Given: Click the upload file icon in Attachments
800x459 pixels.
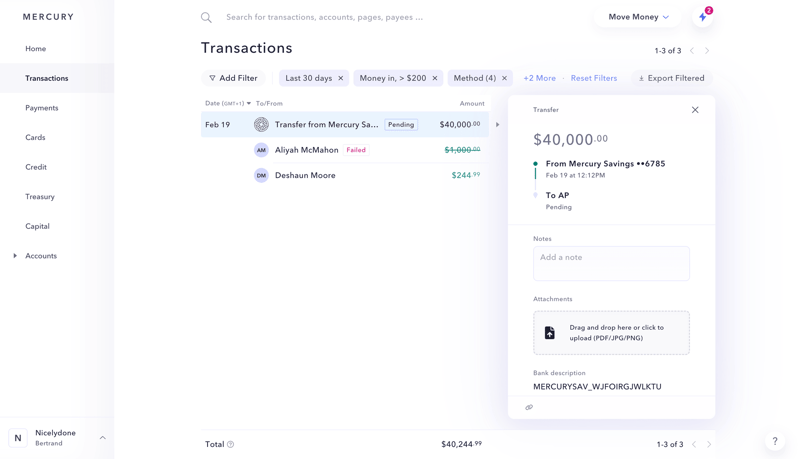Looking at the screenshot, I should [x=549, y=333].
